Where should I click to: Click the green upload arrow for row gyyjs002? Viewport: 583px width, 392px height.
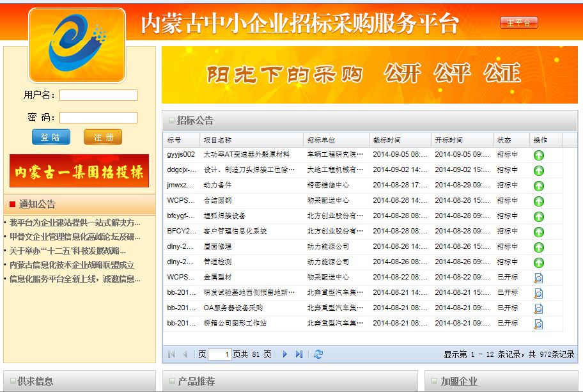tap(539, 155)
